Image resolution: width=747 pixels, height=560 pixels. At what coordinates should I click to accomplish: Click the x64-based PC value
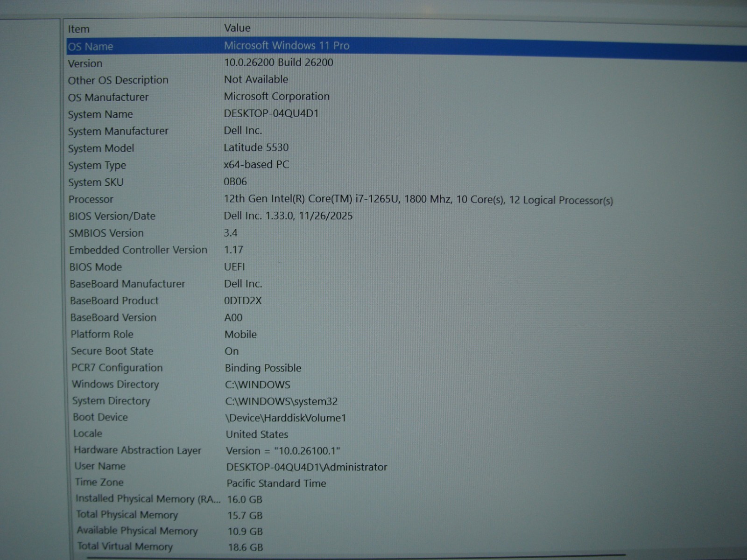(256, 165)
